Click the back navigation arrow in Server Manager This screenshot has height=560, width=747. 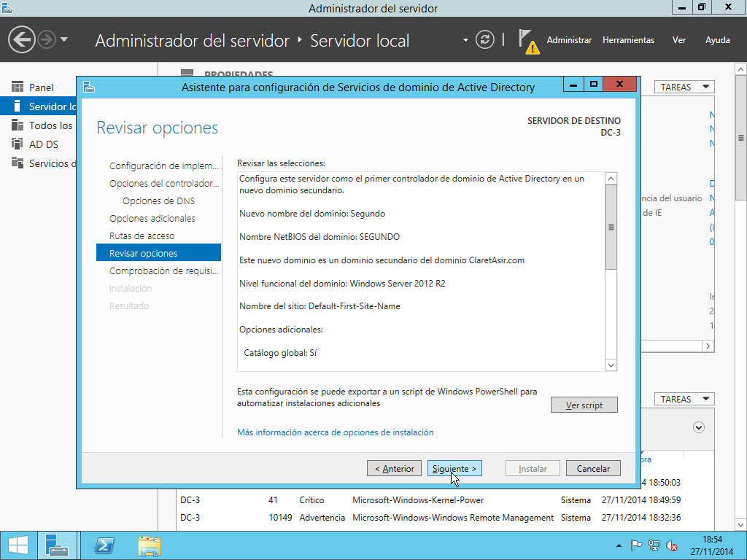[x=21, y=39]
